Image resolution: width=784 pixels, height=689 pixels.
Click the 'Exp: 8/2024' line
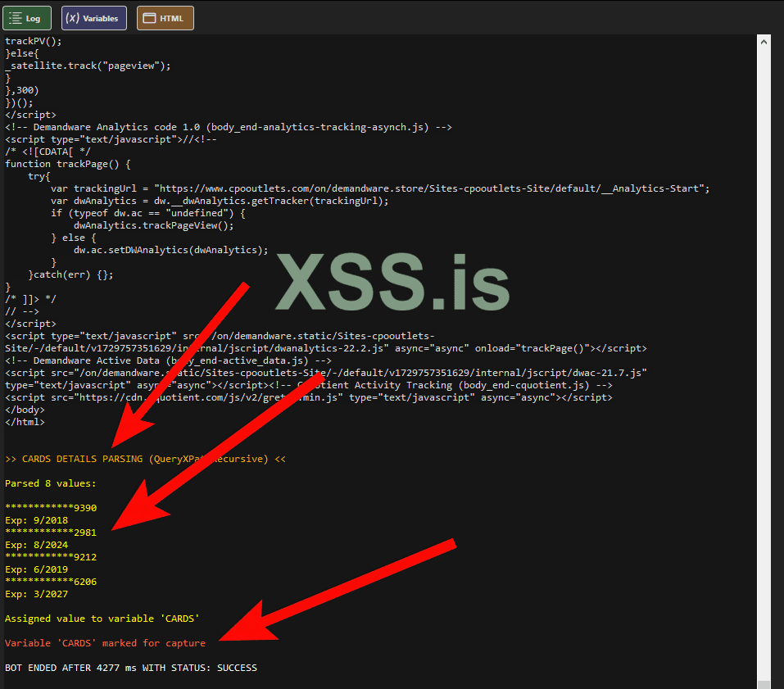(x=36, y=545)
